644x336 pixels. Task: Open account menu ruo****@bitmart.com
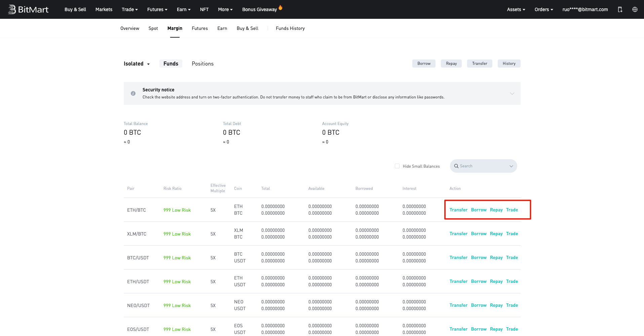pos(585,9)
